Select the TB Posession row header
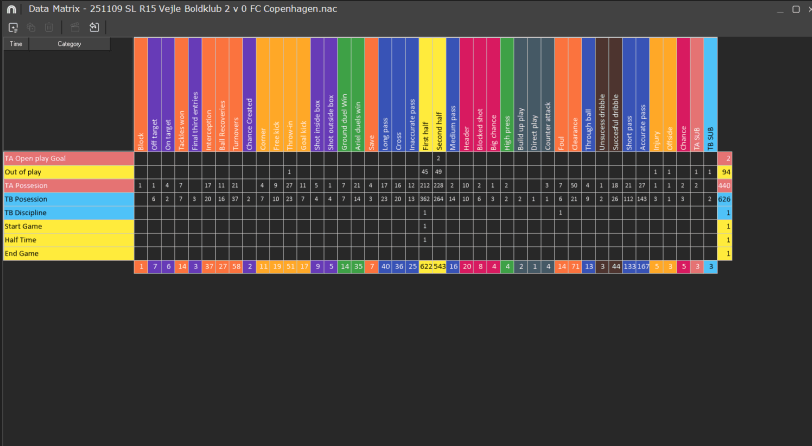This screenshot has width=812, height=446. point(69,199)
